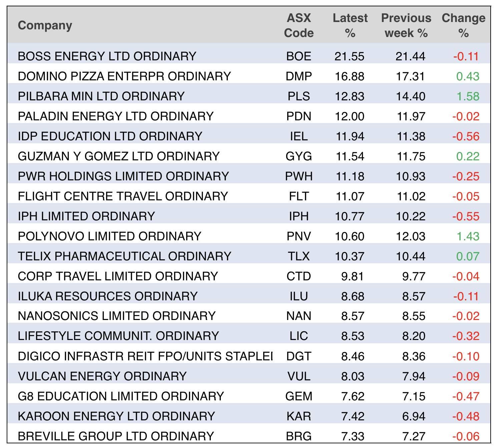499x448 pixels.
Task: Click the PDN ASX code
Action: click(x=299, y=116)
